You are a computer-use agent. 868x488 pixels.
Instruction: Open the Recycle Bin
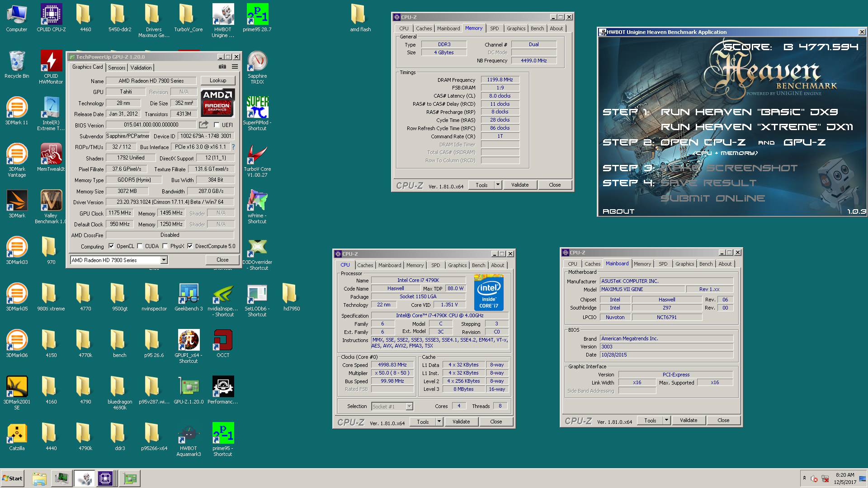[x=17, y=64]
